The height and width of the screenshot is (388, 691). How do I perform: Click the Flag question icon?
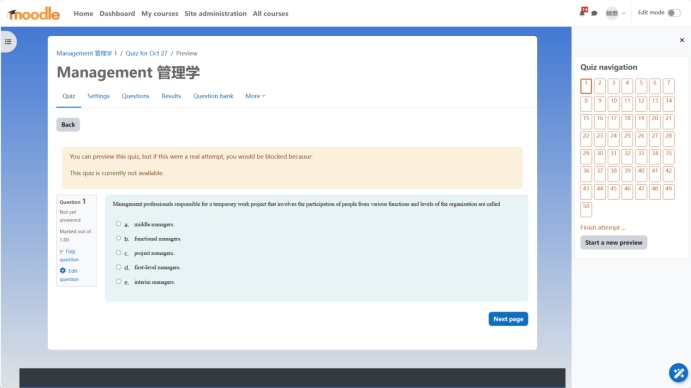(x=62, y=251)
